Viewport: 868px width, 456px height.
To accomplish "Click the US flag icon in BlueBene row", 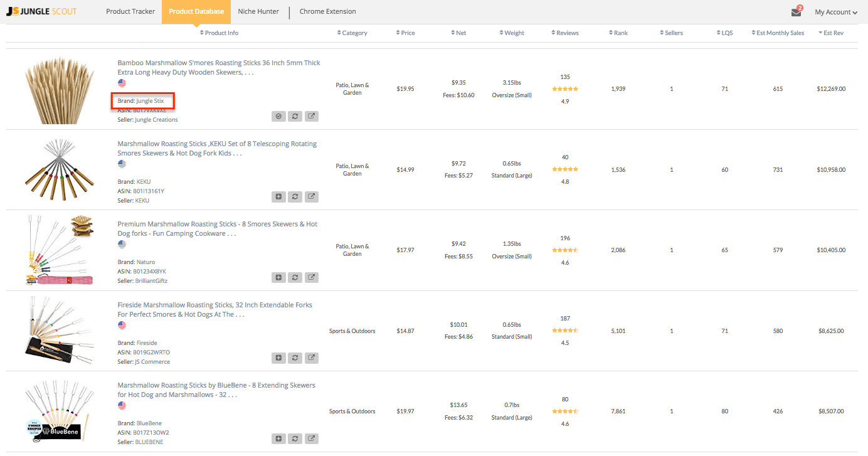I will coord(122,405).
